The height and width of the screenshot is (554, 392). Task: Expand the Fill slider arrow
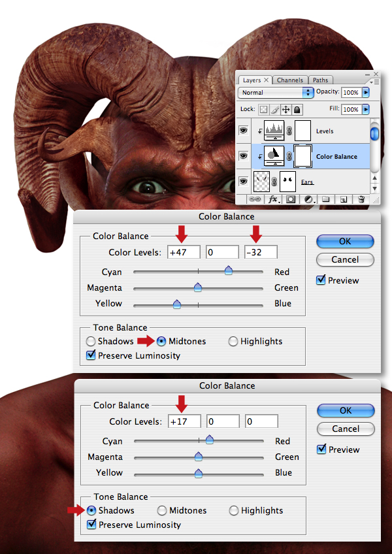[x=366, y=109]
